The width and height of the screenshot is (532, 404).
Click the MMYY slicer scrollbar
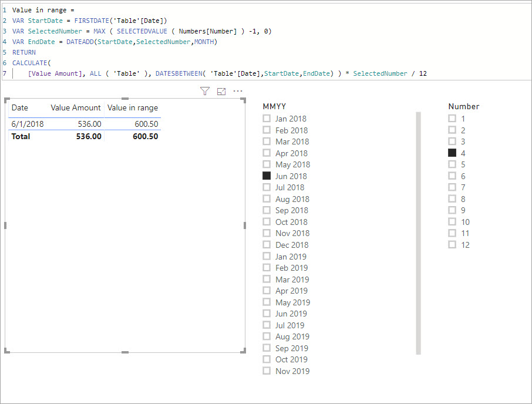pyautogui.click(x=418, y=233)
